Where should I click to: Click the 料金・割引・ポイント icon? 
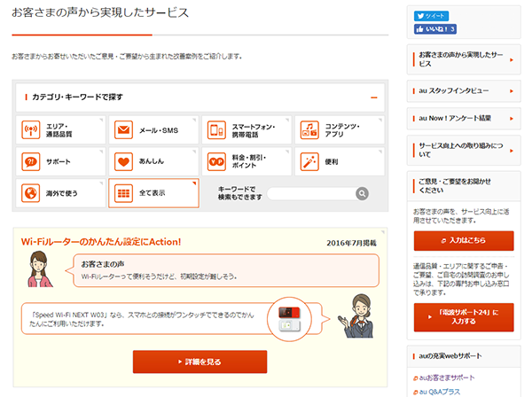pyautogui.click(x=216, y=161)
